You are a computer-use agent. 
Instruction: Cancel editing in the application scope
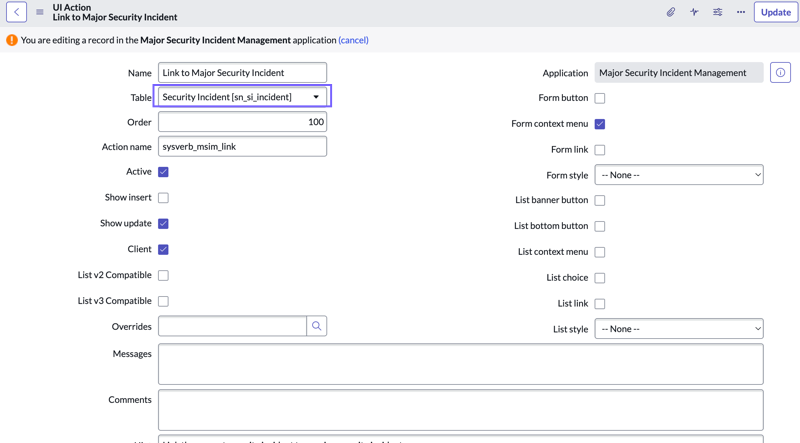point(353,40)
